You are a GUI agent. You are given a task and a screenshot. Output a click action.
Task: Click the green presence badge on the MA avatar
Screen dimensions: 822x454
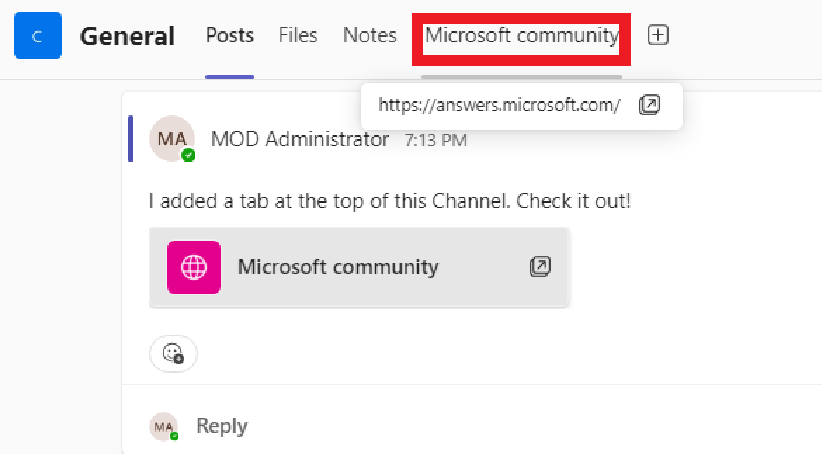point(188,155)
